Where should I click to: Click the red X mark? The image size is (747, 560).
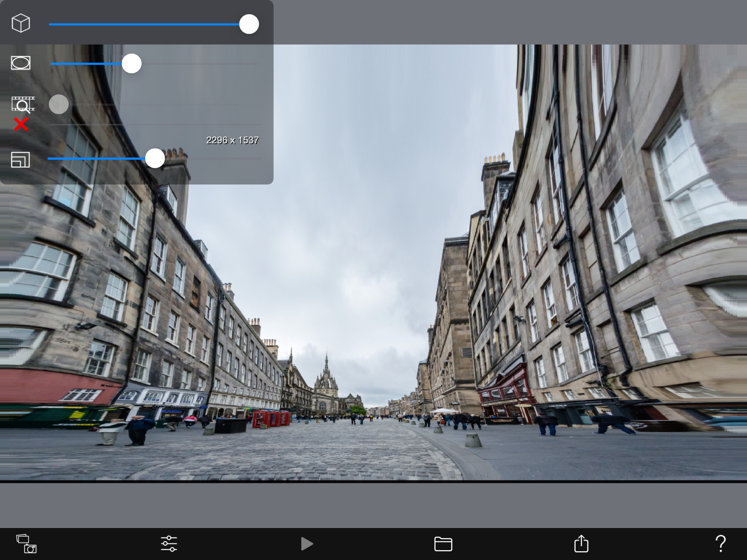[21, 124]
